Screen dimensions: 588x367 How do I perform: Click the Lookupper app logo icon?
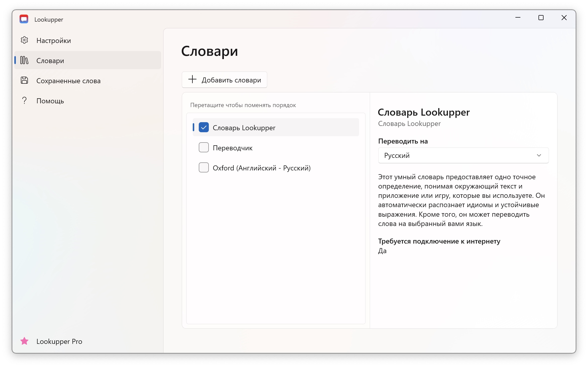[24, 19]
